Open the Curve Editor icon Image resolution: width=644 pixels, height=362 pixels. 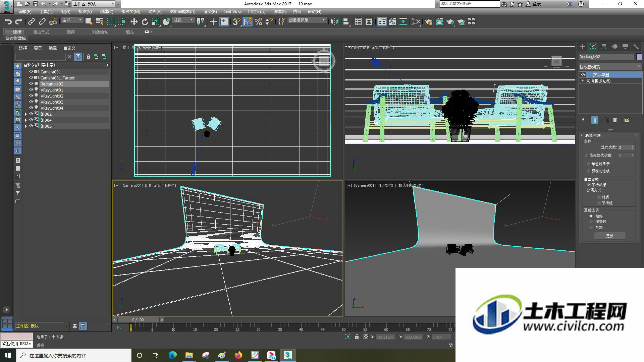392,22
